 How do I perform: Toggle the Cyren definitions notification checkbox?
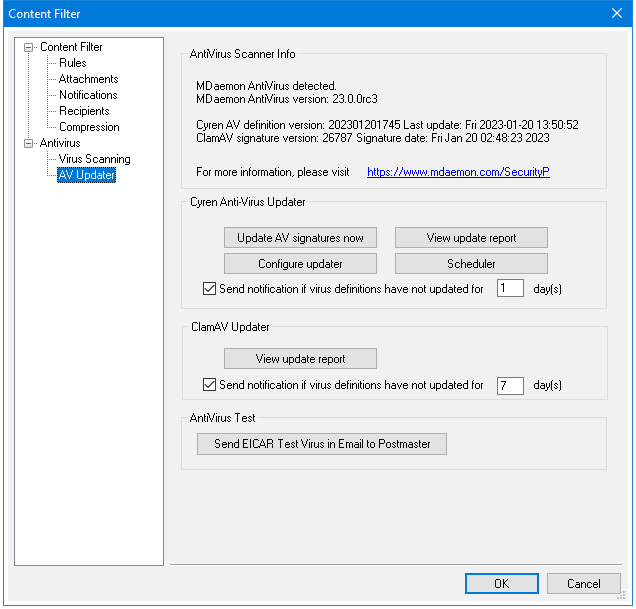pos(209,289)
